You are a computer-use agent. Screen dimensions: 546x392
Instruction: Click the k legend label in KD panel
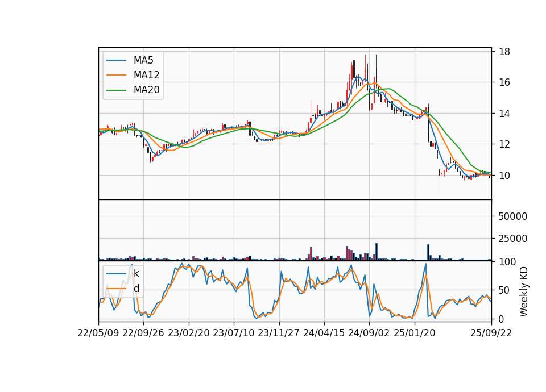(x=136, y=273)
